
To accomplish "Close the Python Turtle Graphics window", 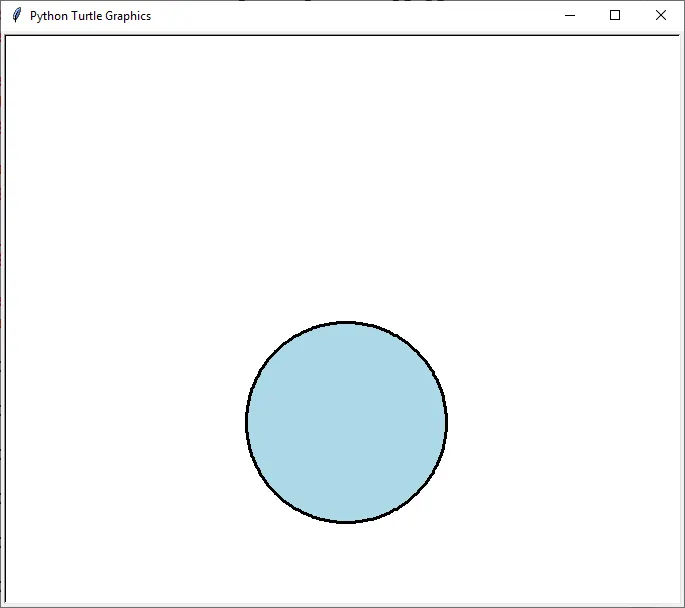I will point(661,16).
